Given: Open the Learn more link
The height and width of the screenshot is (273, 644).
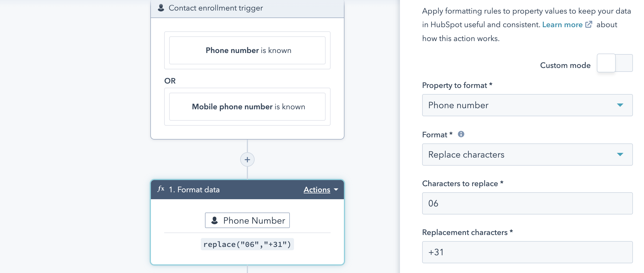Looking at the screenshot, I should click(562, 25).
